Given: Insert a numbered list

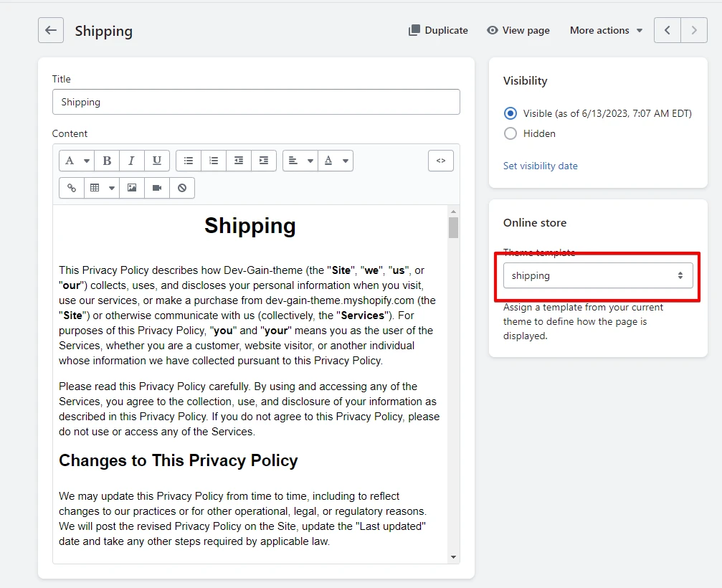Looking at the screenshot, I should point(214,161).
